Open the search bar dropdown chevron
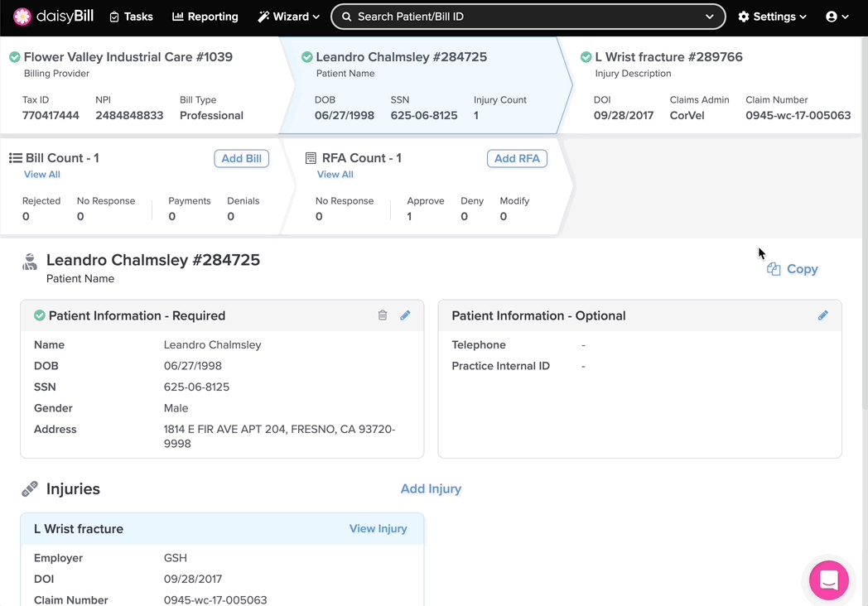Image resolution: width=868 pixels, height=606 pixels. tap(709, 17)
